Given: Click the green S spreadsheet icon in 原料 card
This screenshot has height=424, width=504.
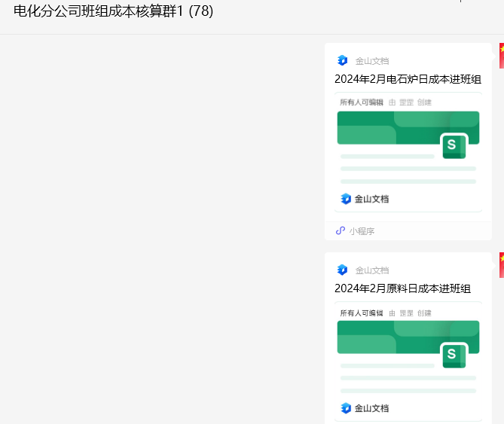Looking at the screenshot, I should (x=453, y=355).
